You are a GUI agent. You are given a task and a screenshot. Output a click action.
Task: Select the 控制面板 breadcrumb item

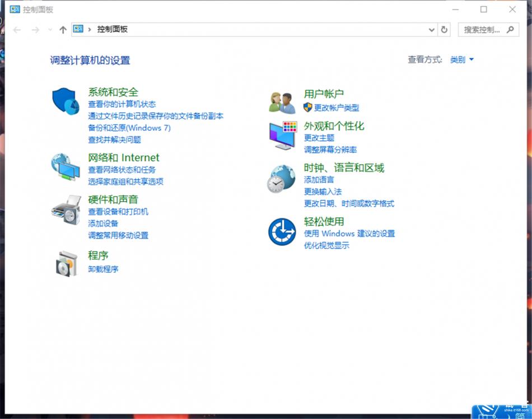coord(113,29)
